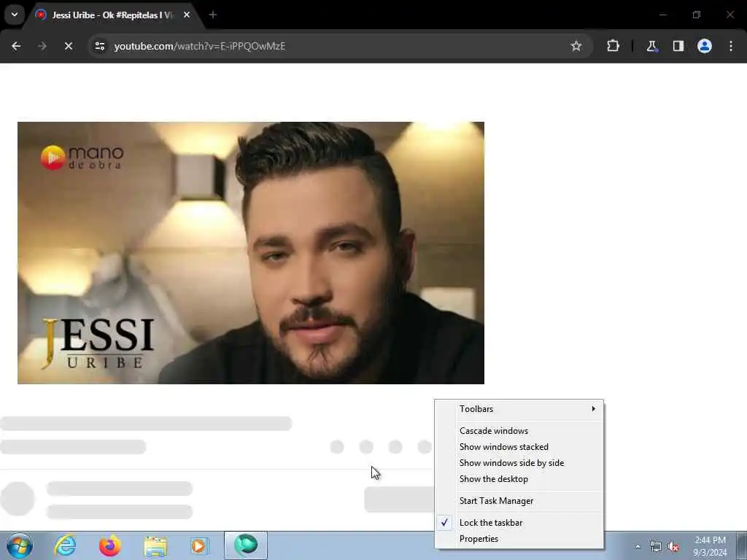View site information icon in address bar
The image size is (747, 560).
point(100,46)
